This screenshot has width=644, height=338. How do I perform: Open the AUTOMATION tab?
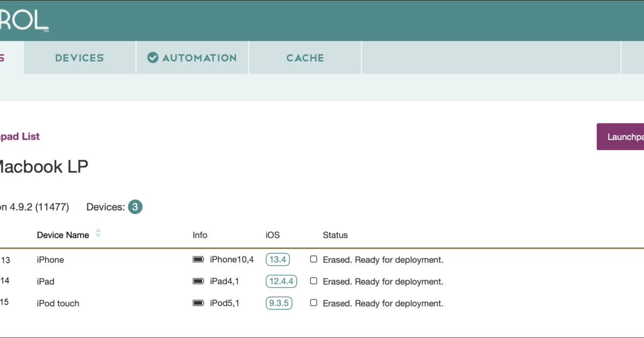192,57
